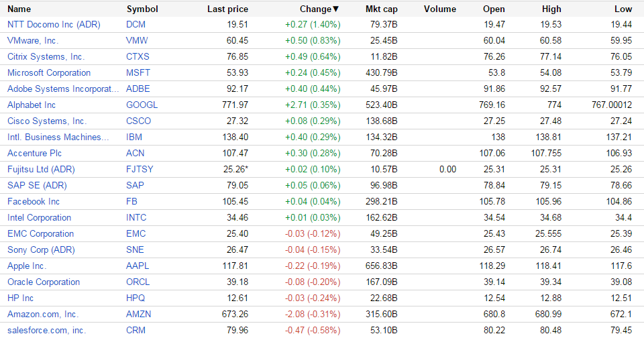Sort by Last price header

coord(227,9)
